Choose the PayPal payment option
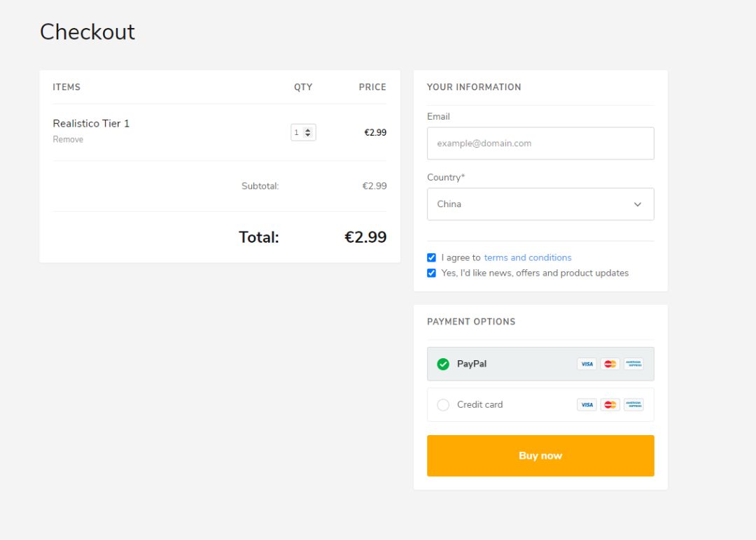The height and width of the screenshot is (540, 756). [x=472, y=364]
